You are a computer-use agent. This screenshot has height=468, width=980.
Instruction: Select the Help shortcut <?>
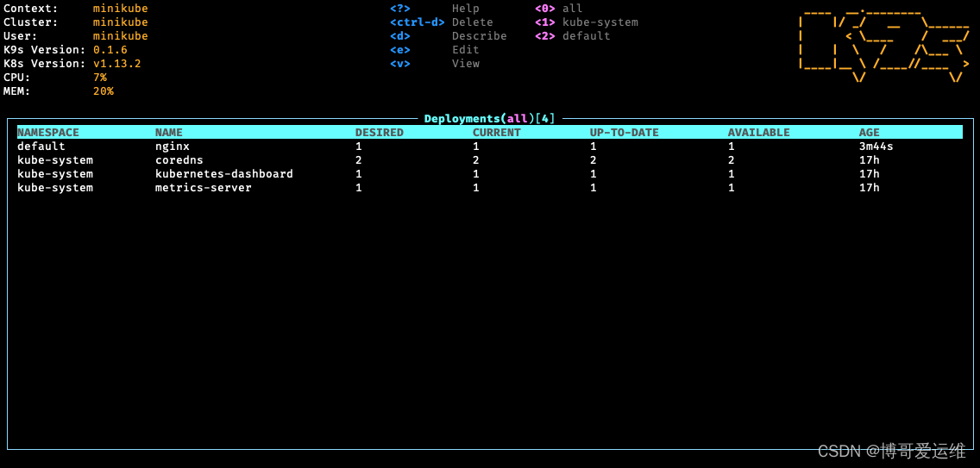399,9
